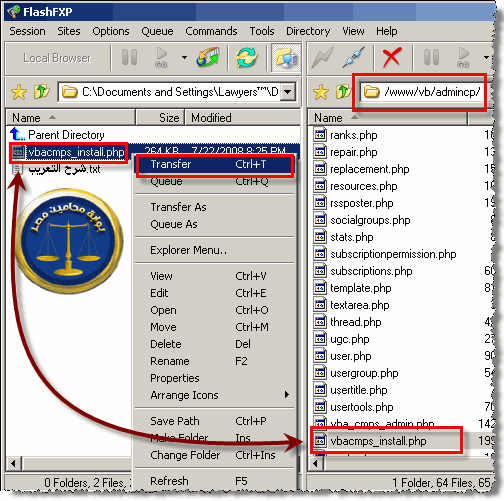Sort right pane by Name column
Image resolution: width=504 pixels, height=501 pixels.
387,118
